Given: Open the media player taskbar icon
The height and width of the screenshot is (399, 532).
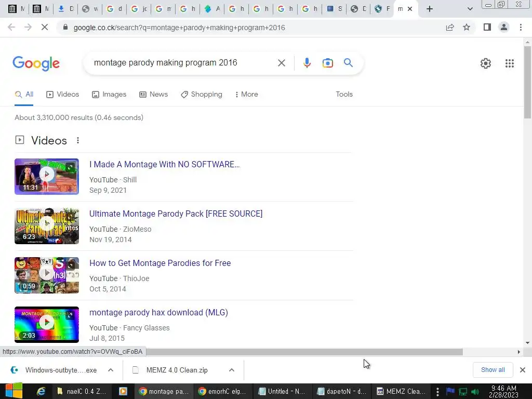Looking at the screenshot, I should 123,391.
